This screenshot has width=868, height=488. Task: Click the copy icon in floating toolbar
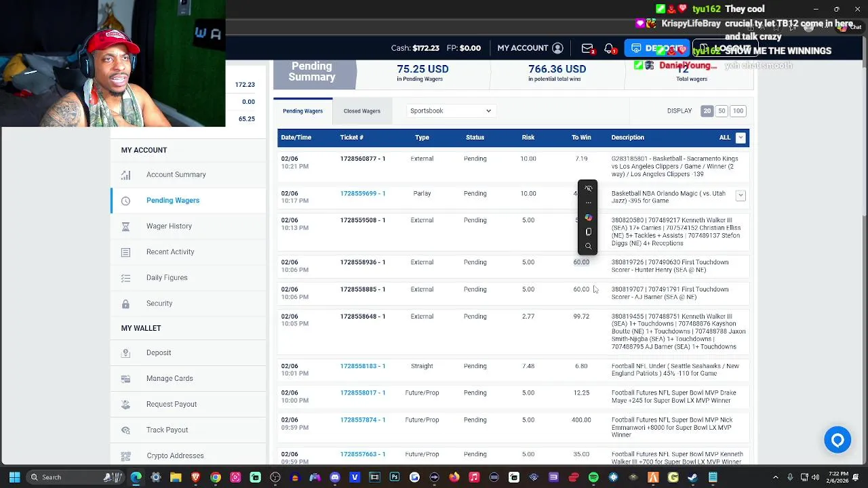click(588, 232)
